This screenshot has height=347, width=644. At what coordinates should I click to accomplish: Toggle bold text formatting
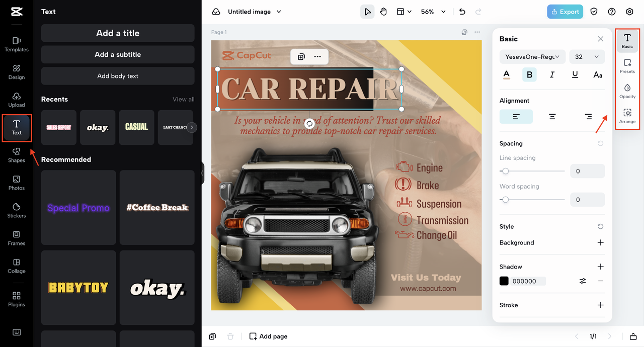[529, 74]
